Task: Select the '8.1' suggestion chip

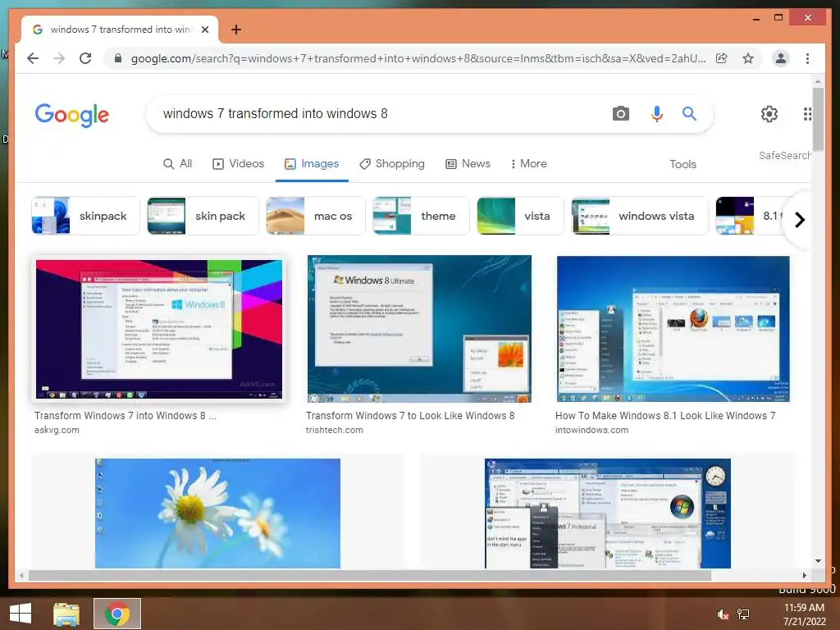Action: [x=750, y=216]
